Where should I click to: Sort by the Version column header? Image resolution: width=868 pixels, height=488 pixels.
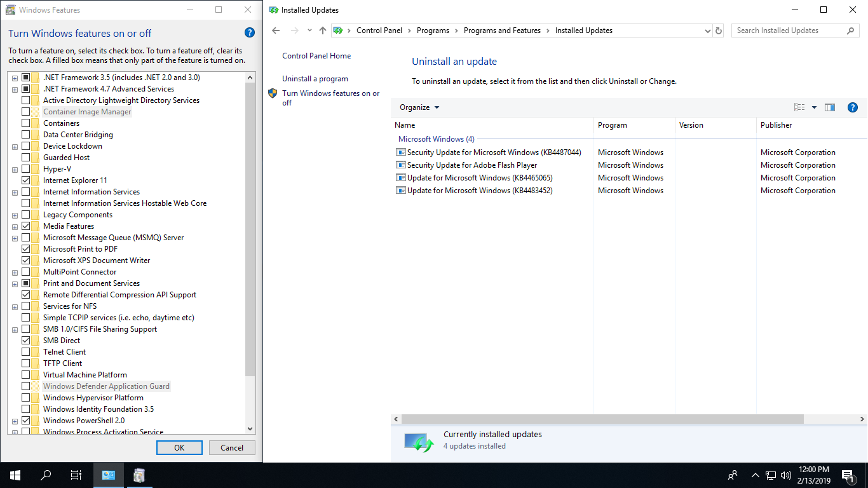click(x=716, y=125)
